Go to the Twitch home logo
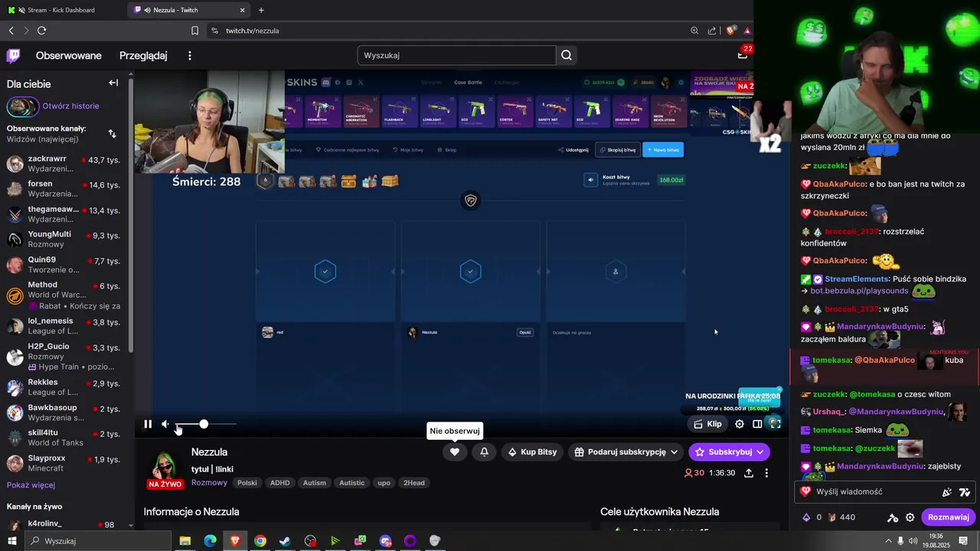 pos(13,55)
